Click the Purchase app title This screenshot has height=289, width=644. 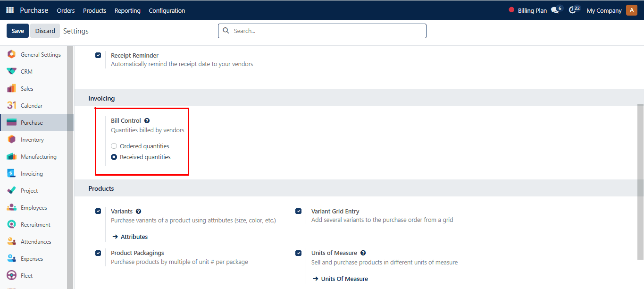pyautogui.click(x=34, y=10)
